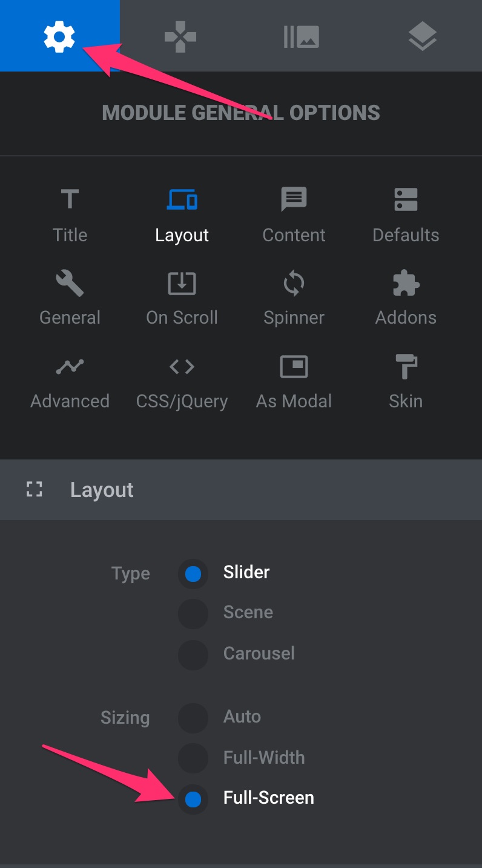Switch to the navigation options tab
Screen dimensions: 482x868
click(180, 36)
